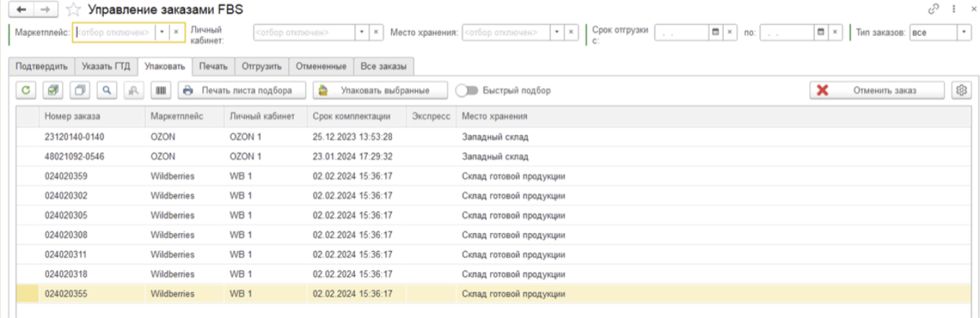Image resolution: width=980 pixels, height=318 pixels.
Task: Expand the Маркетплейс filter dropdown
Action: click(x=162, y=32)
